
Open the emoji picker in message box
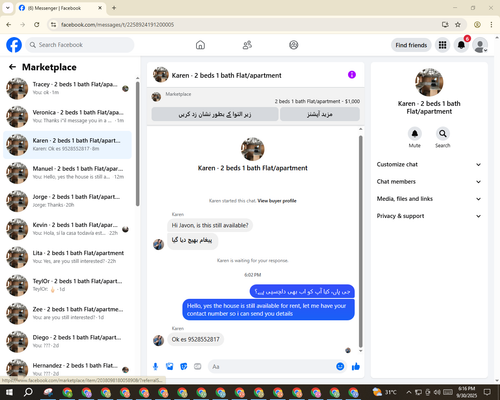(340, 367)
